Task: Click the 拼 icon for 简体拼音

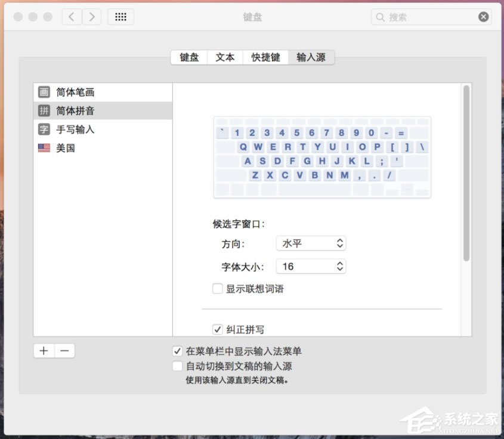Action: pos(44,110)
